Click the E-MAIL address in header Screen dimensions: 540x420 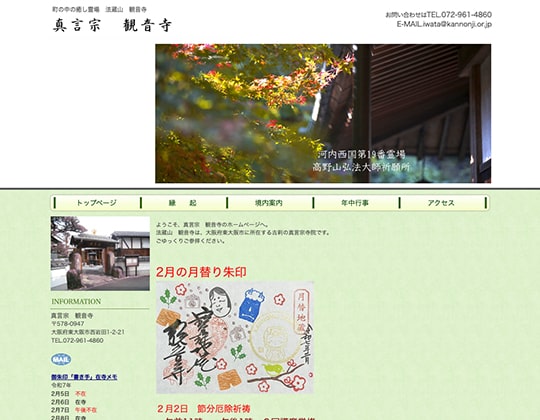(444, 24)
